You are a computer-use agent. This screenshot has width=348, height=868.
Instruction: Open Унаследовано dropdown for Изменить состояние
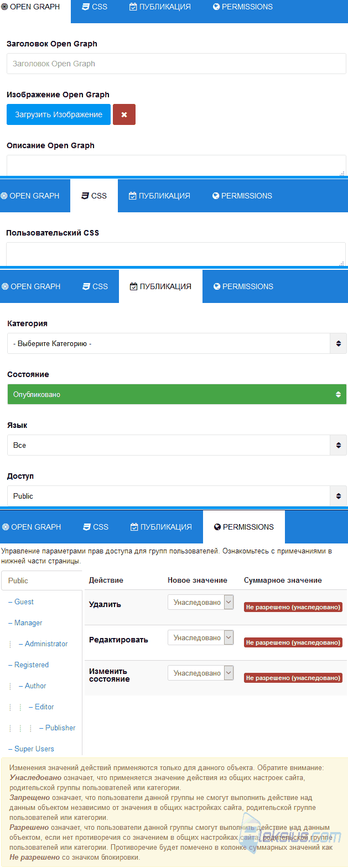coord(201,673)
